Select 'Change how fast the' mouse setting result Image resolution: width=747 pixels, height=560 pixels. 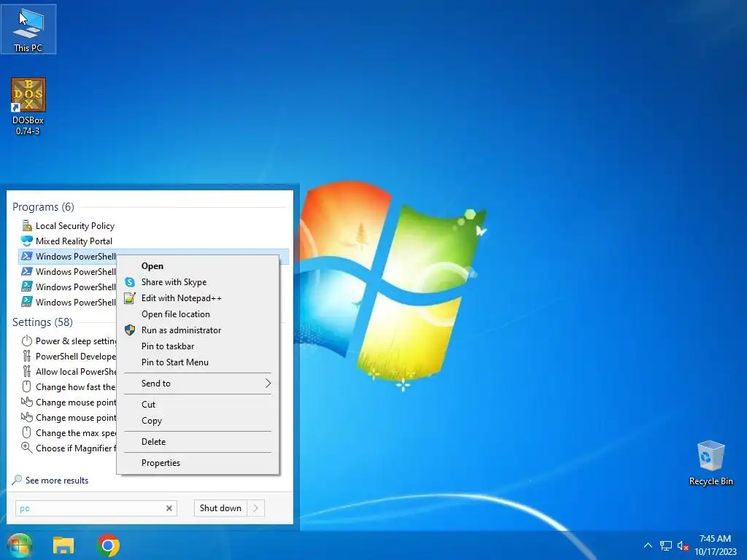click(x=68, y=386)
